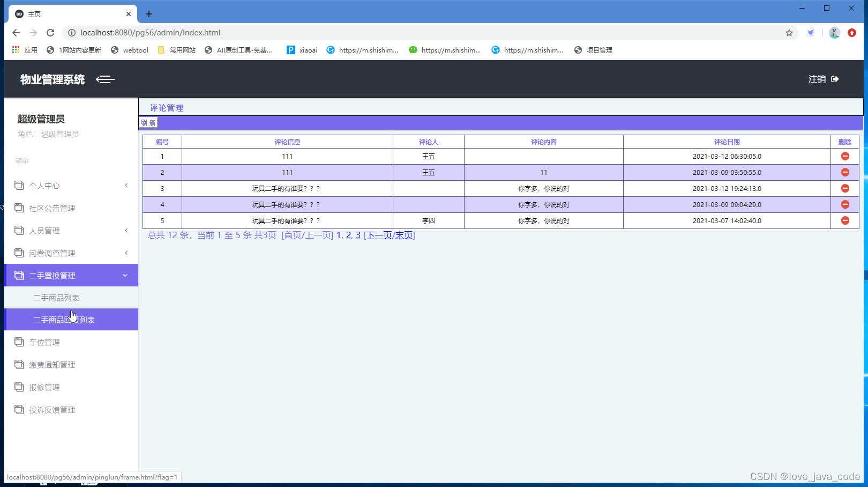View site info icon in address bar
The width and height of the screenshot is (868, 487).
[x=71, y=33]
